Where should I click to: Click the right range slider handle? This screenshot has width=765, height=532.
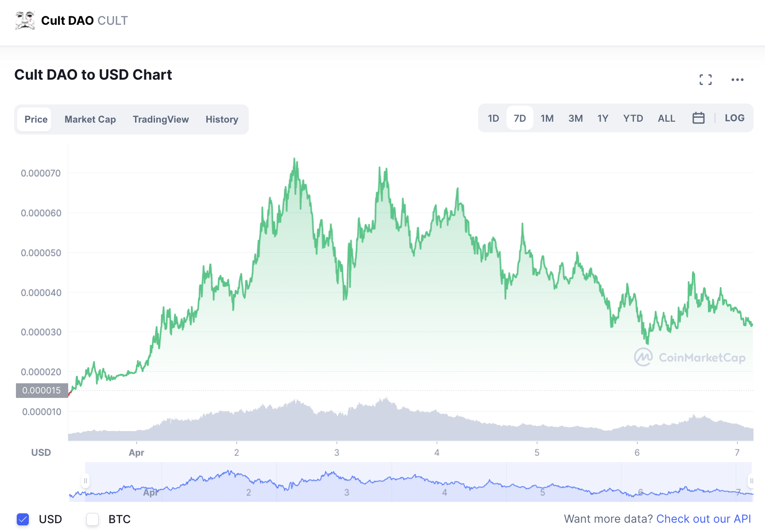pyautogui.click(x=751, y=481)
